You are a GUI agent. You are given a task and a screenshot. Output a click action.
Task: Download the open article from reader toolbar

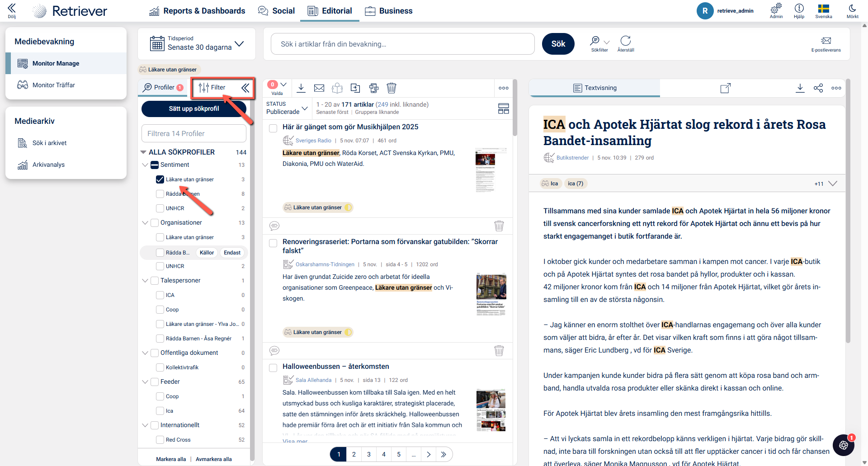[x=800, y=88]
